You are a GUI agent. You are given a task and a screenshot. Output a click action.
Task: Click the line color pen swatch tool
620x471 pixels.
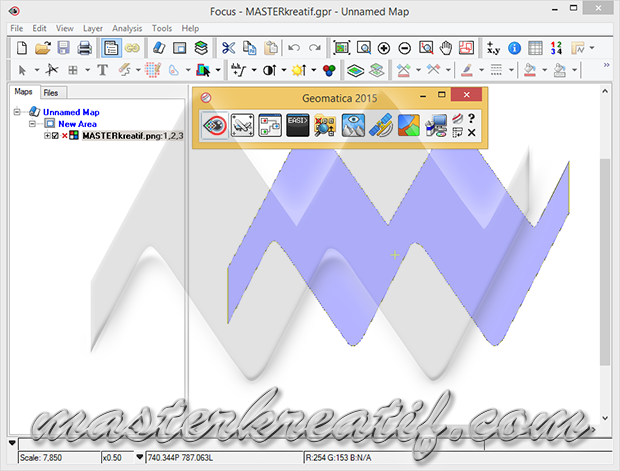point(467,70)
